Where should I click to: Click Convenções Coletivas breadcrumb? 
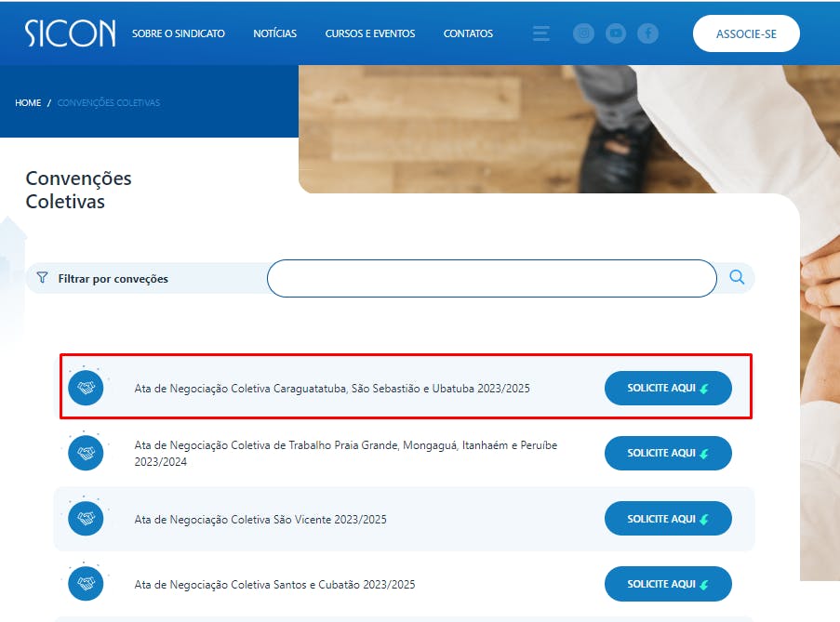pyautogui.click(x=109, y=103)
